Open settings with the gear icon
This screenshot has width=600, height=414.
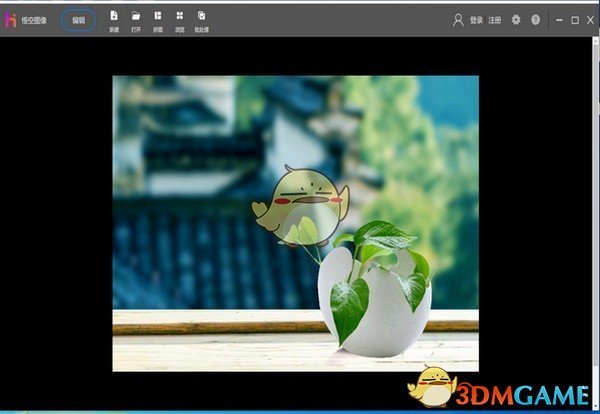(516, 20)
